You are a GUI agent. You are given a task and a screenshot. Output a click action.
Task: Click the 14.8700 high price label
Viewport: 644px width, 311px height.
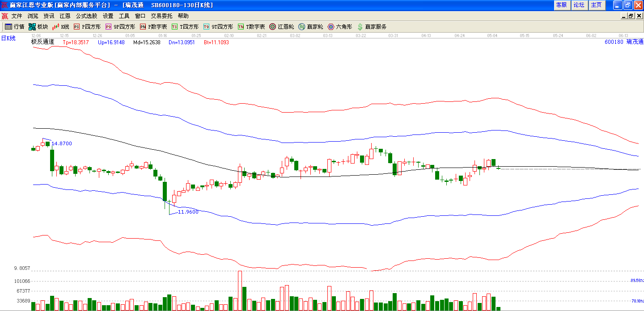62,143
